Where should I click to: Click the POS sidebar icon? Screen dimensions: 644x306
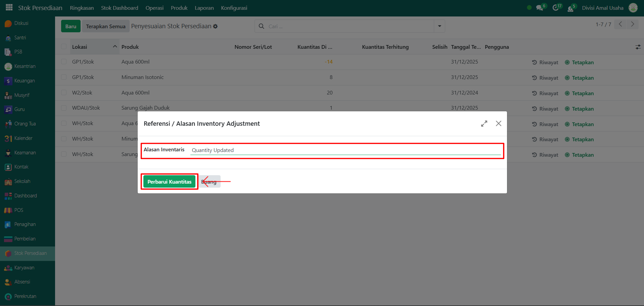[x=8, y=211]
